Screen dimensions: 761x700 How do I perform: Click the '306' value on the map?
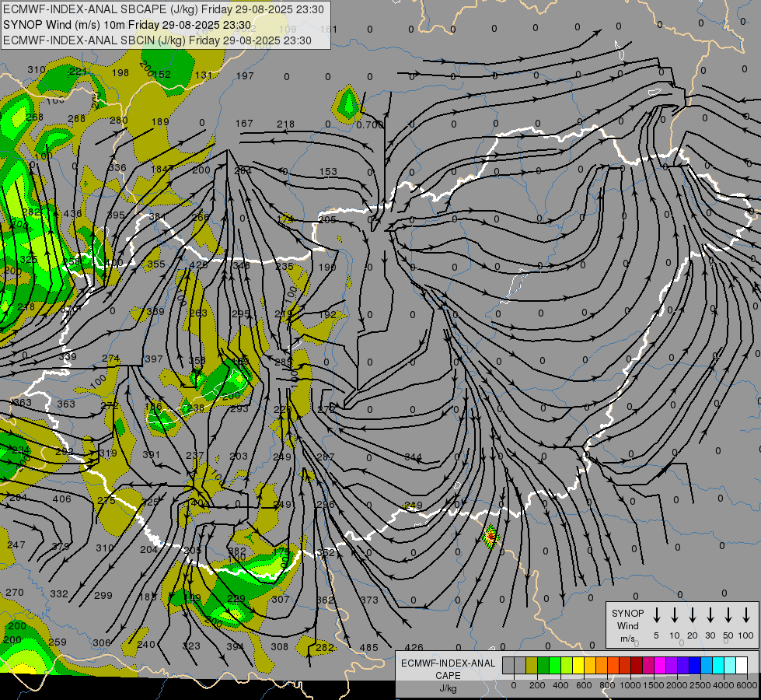pyautogui.click(x=102, y=642)
